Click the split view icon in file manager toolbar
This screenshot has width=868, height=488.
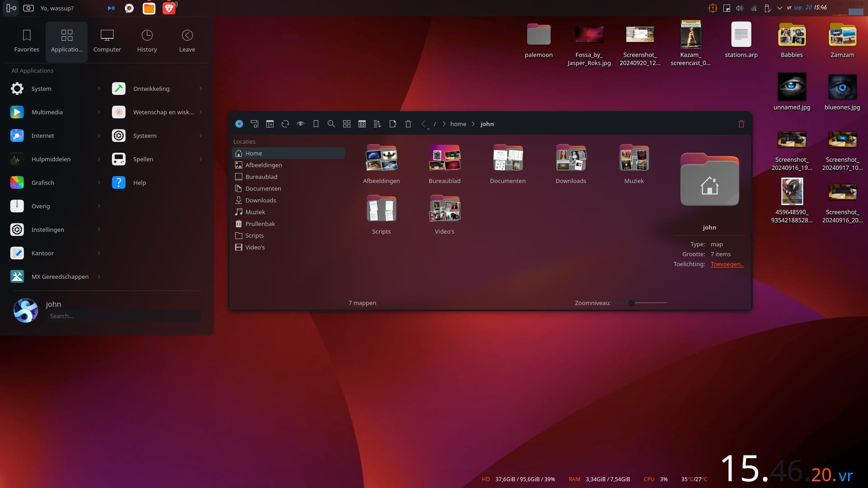[255, 124]
